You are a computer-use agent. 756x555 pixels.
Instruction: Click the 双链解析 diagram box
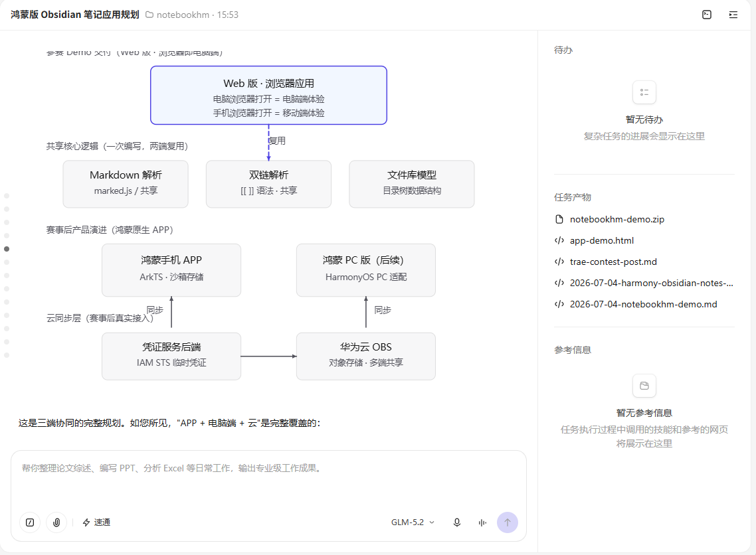pos(268,184)
